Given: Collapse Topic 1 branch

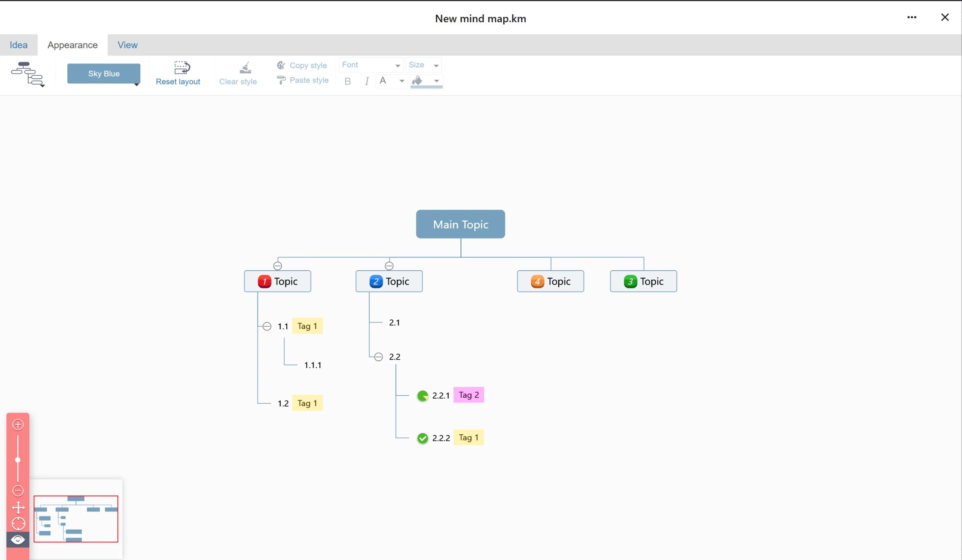Looking at the screenshot, I should pyautogui.click(x=278, y=266).
